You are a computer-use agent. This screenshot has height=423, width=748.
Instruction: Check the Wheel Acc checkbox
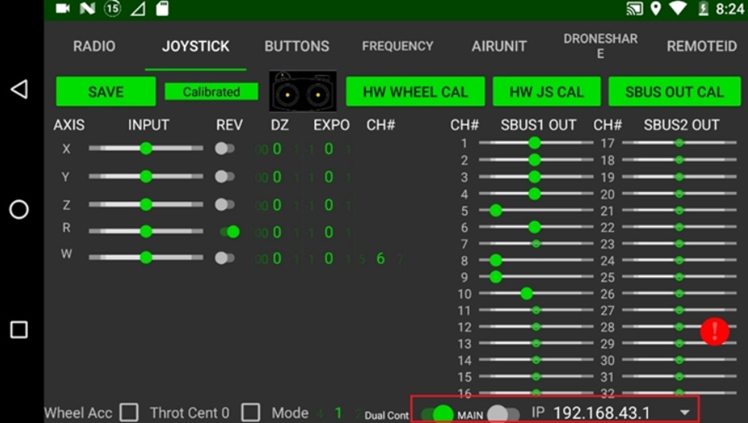(x=129, y=412)
